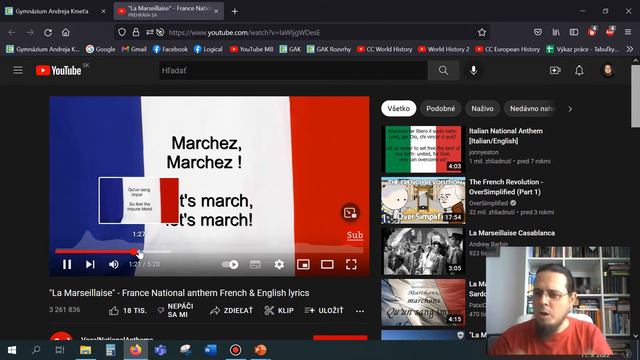Like the video (18 TIS.)

[x=128, y=311]
